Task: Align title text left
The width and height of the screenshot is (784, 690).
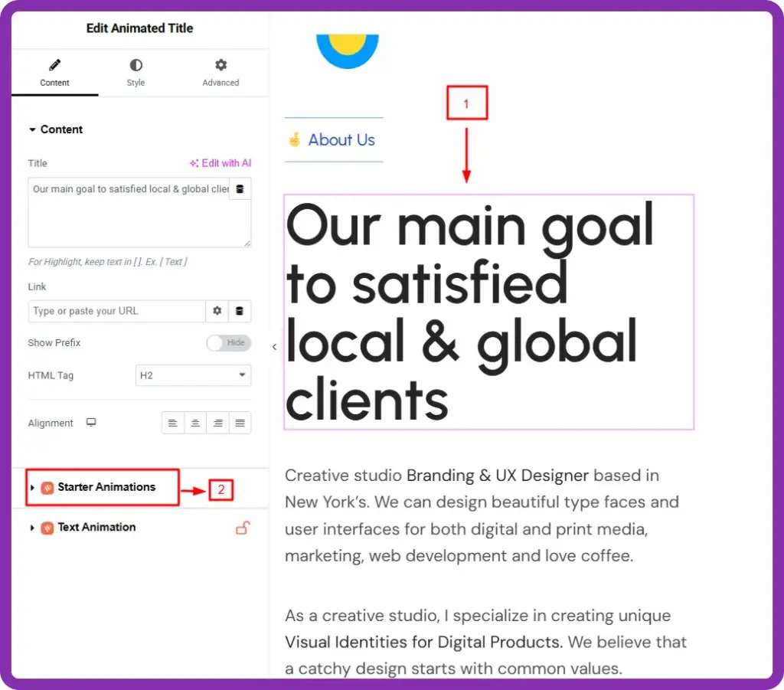Action: (x=173, y=423)
